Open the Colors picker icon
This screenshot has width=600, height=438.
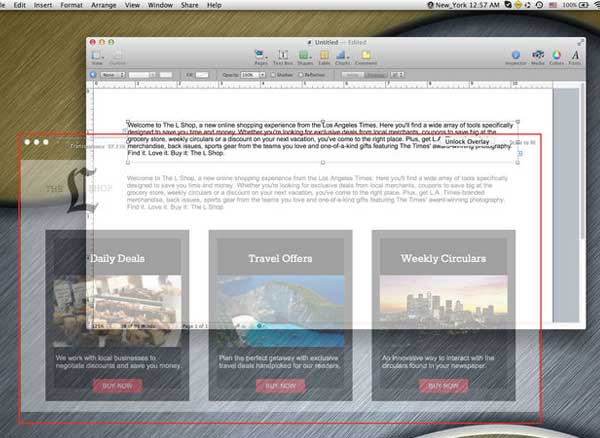click(556, 57)
